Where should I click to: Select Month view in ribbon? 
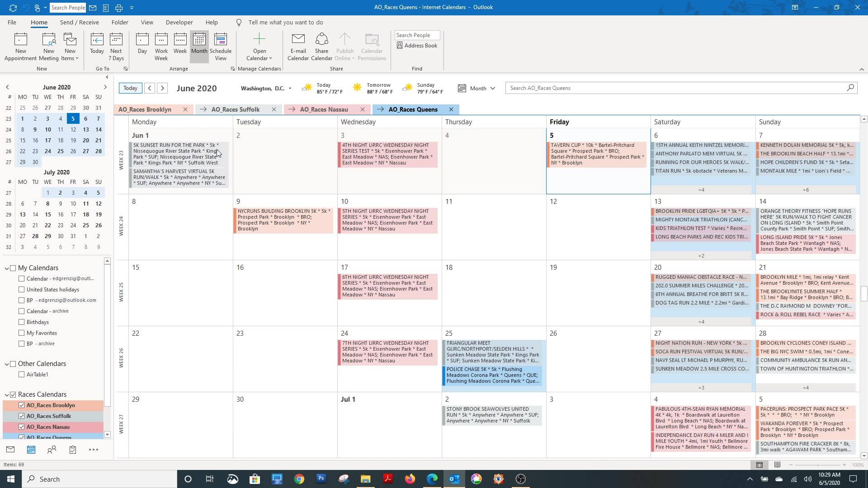click(199, 47)
